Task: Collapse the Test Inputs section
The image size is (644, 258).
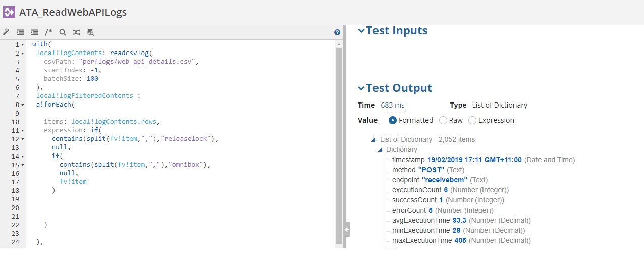Action: 361,31
